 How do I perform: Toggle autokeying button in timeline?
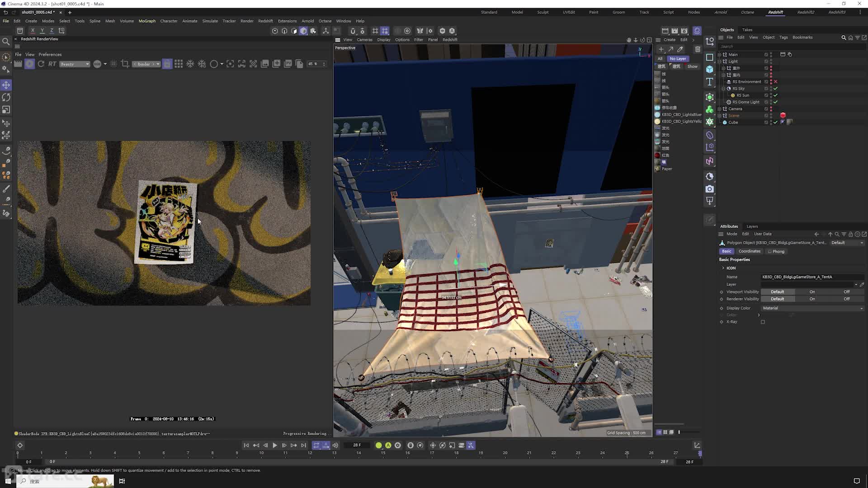388,446
